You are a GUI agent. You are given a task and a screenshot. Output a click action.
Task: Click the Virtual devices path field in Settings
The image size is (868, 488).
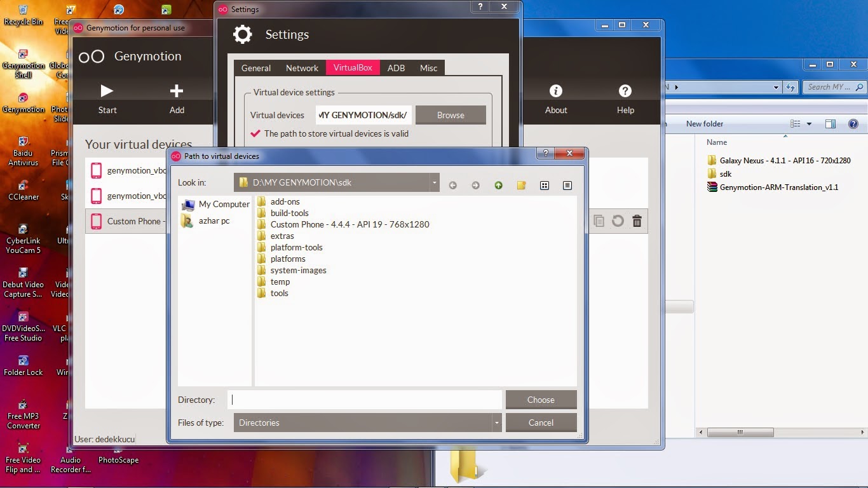(x=363, y=115)
